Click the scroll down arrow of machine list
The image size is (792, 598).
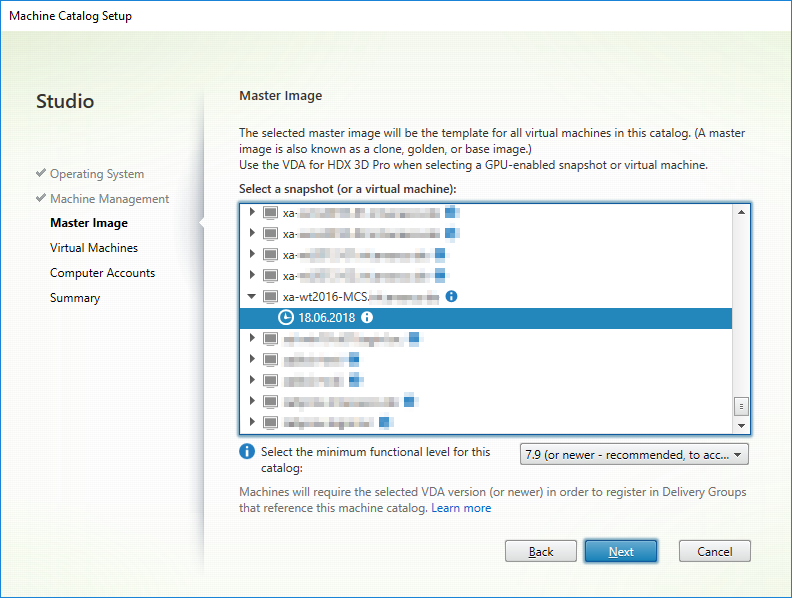741,426
